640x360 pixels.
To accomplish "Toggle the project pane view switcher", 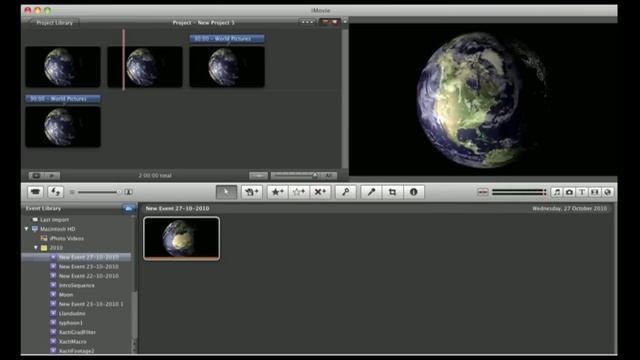I will coord(329,22).
